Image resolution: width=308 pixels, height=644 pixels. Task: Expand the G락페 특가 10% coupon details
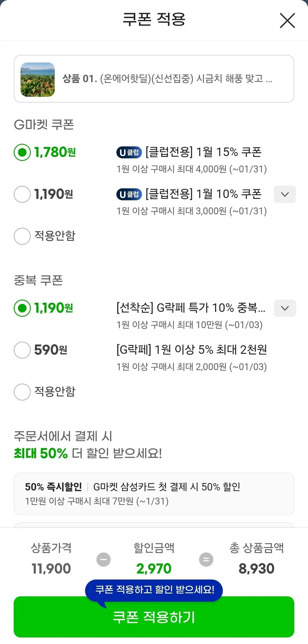(x=284, y=308)
